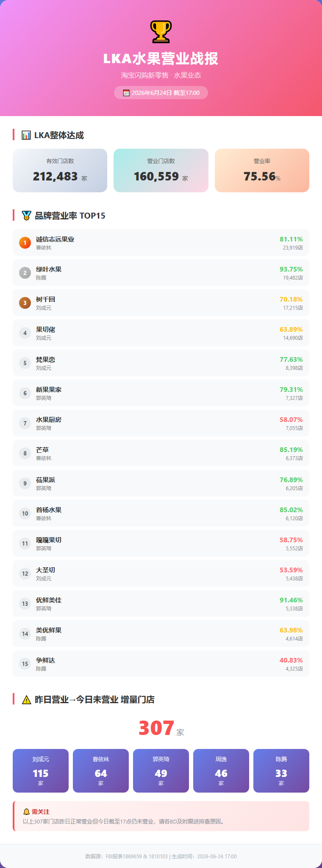Click the 刘成元 115家 tile

click(x=41, y=771)
